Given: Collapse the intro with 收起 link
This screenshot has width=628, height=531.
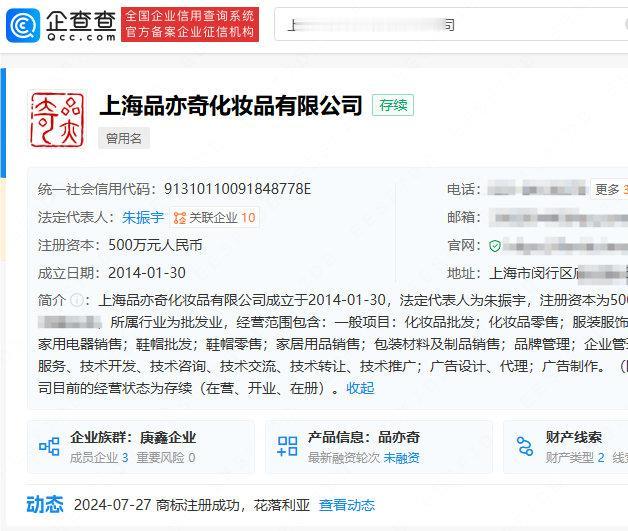Looking at the screenshot, I should point(360,388).
